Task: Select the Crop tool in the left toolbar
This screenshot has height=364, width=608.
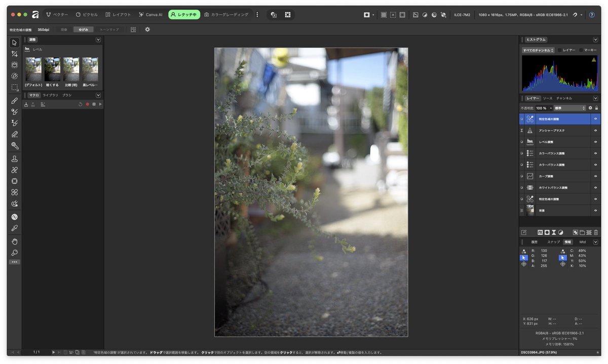Action: 15,54
